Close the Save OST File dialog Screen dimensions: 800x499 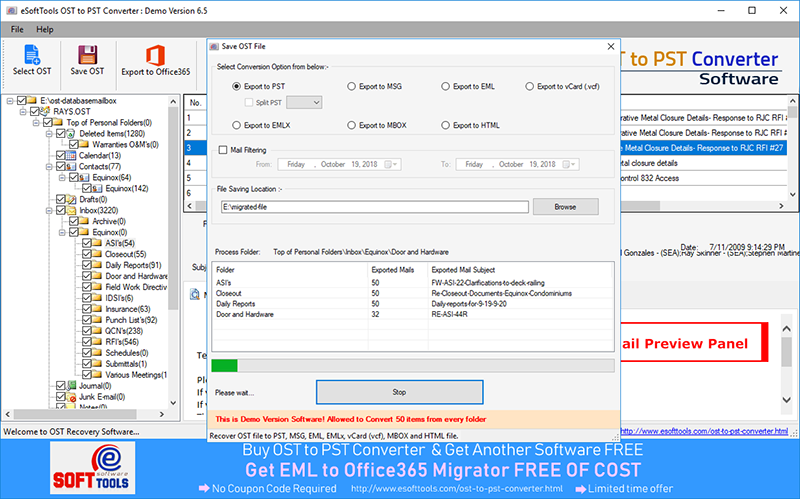[611, 46]
